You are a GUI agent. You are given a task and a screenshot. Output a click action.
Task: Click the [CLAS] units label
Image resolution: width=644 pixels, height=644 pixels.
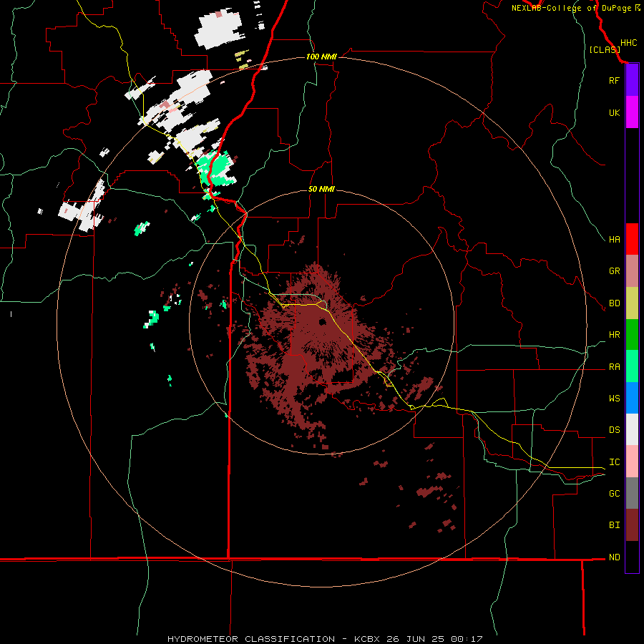pos(605,49)
